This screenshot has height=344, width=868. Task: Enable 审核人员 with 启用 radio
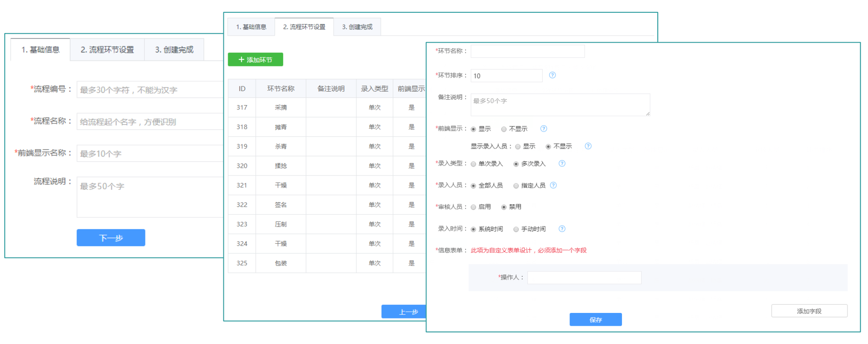coord(474,207)
